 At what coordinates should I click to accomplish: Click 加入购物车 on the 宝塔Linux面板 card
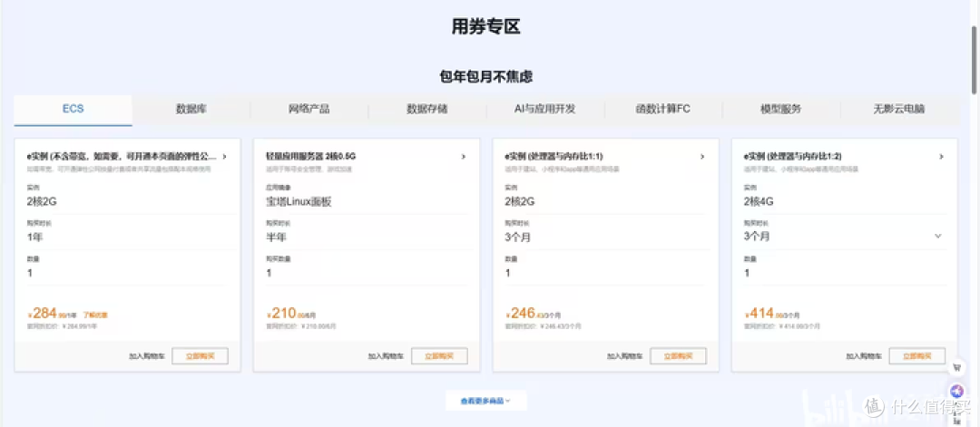click(x=386, y=355)
